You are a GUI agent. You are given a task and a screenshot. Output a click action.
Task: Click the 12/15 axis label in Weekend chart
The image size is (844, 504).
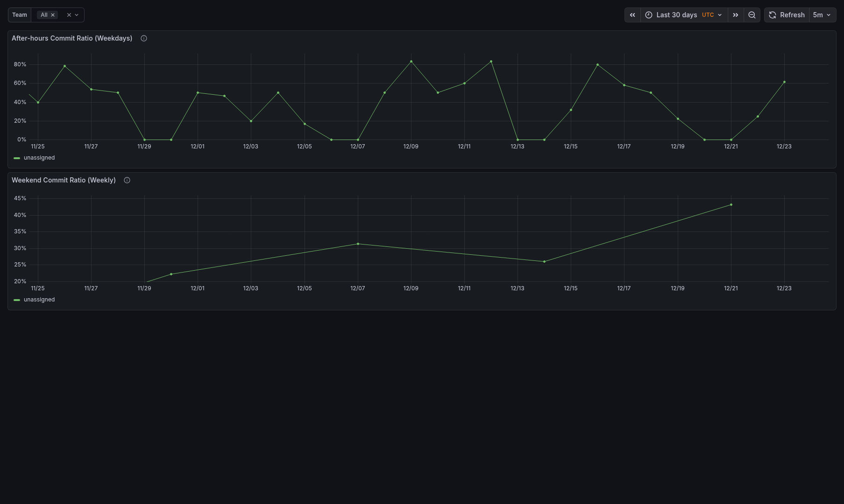[571, 288]
